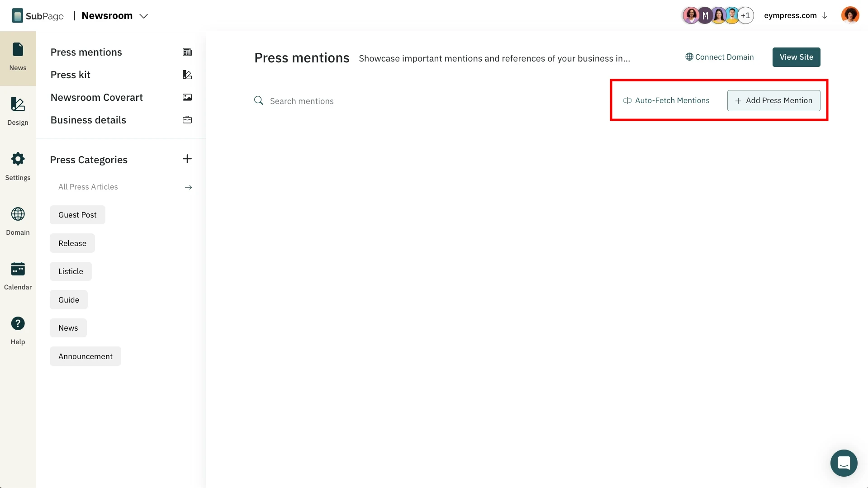
Task: Click Auto-Fetch Mentions button
Action: (666, 100)
